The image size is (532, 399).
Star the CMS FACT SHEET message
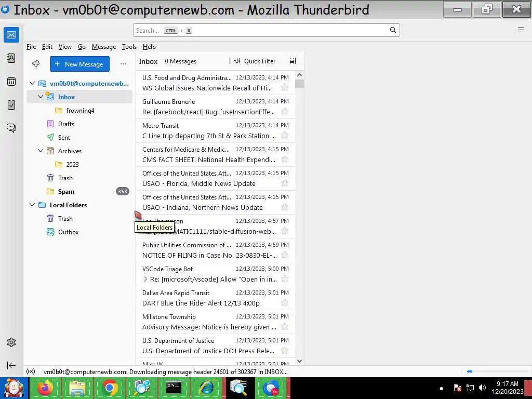[285, 159]
